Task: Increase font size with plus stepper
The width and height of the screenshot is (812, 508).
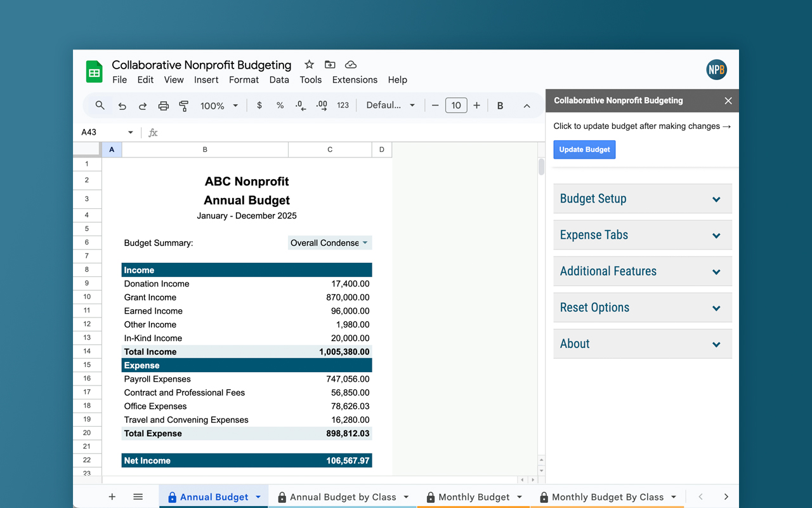Action: (x=476, y=105)
